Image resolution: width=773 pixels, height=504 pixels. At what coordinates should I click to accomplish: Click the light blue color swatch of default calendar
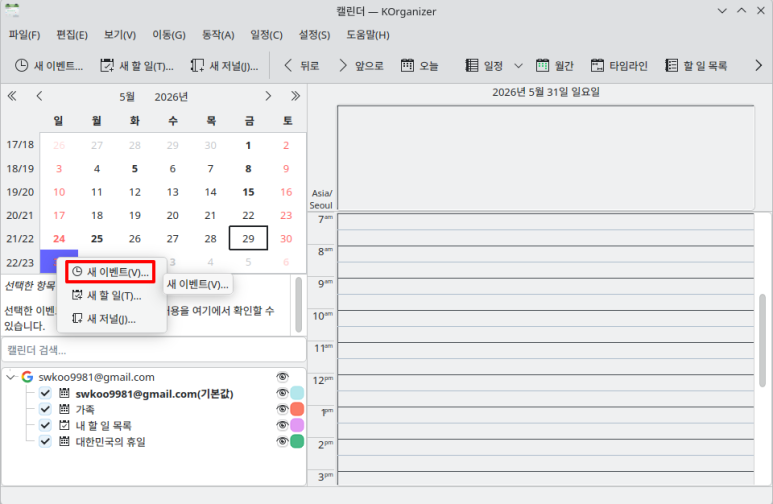(297, 393)
